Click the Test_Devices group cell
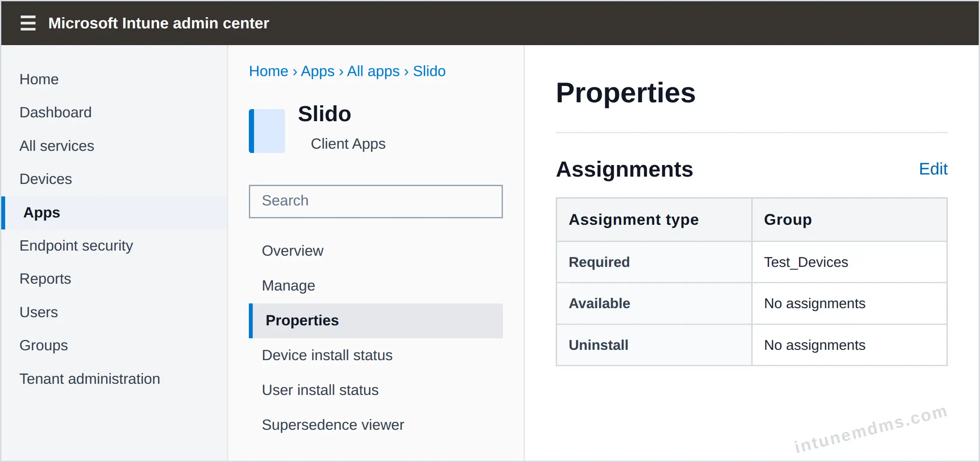 point(849,262)
